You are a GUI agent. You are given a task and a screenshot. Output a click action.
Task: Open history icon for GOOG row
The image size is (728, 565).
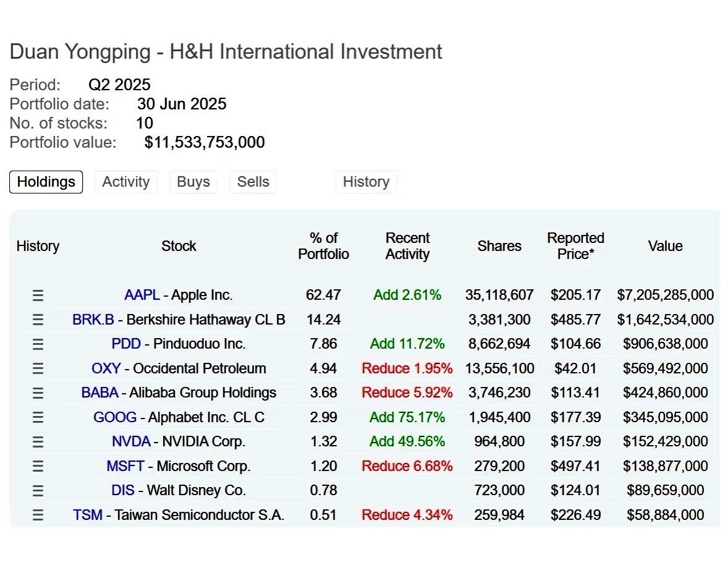[x=38, y=417]
